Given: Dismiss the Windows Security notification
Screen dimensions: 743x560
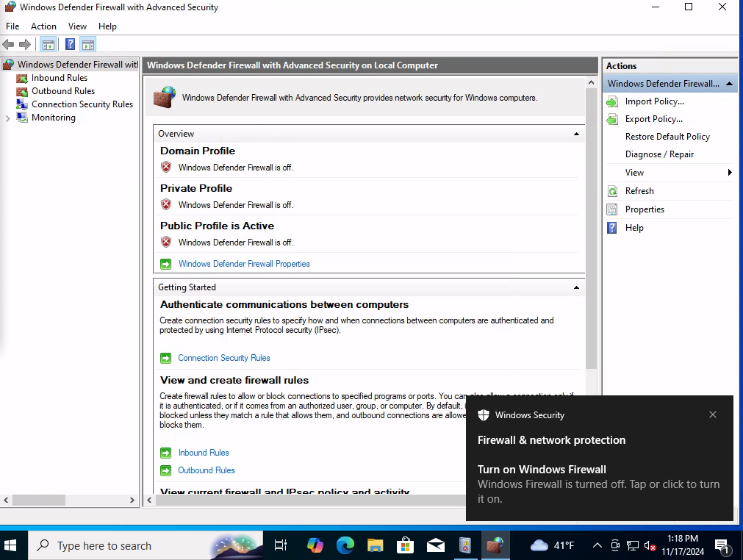Looking at the screenshot, I should click(x=713, y=414).
